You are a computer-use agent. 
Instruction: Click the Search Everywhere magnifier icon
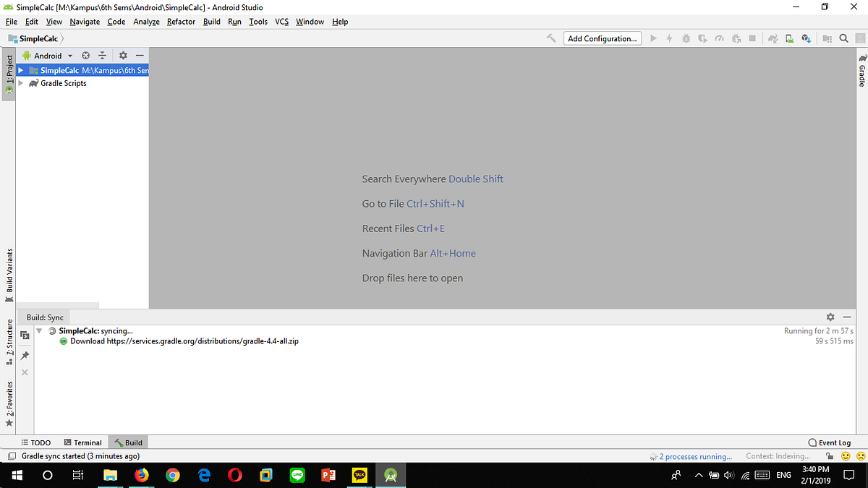pos(843,38)
